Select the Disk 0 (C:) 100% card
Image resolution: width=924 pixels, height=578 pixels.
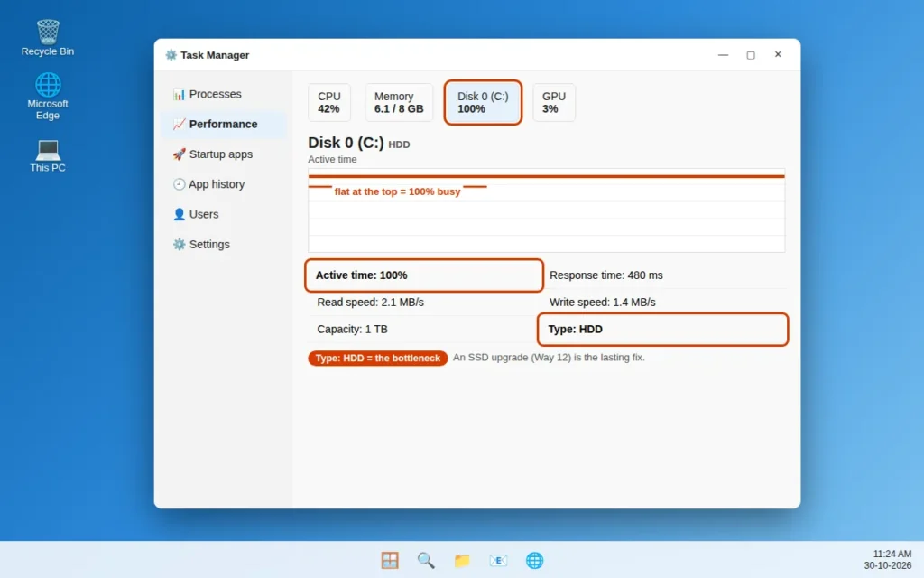coord(483,103)
